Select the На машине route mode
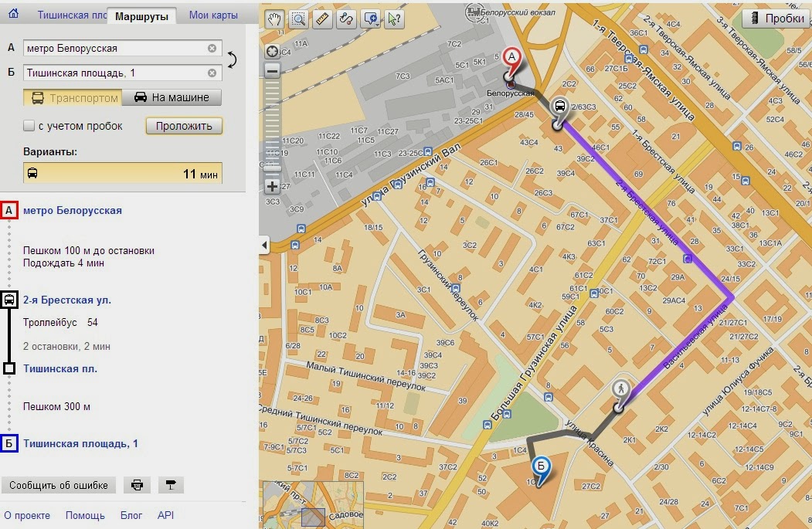Screen dimensions: 812x529 click(172, 97)
